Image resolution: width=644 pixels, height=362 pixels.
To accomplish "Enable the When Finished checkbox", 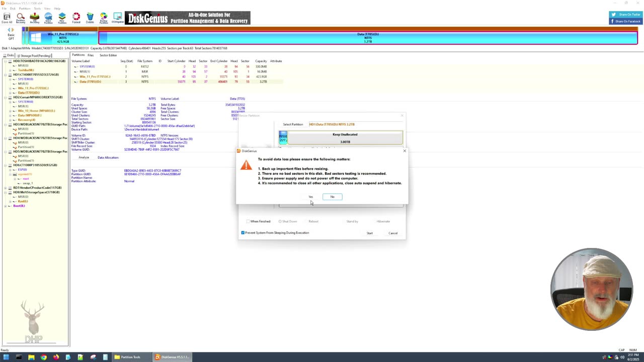I will (x=248, y=221).
